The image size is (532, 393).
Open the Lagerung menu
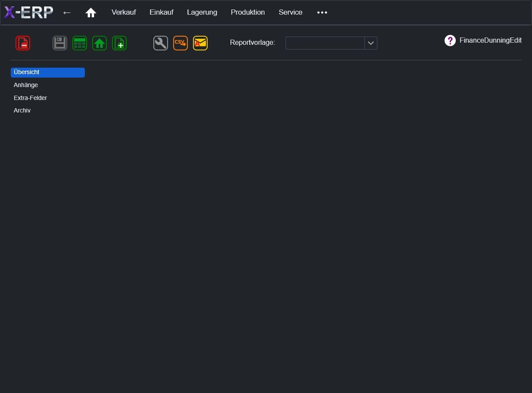(202, 12)
